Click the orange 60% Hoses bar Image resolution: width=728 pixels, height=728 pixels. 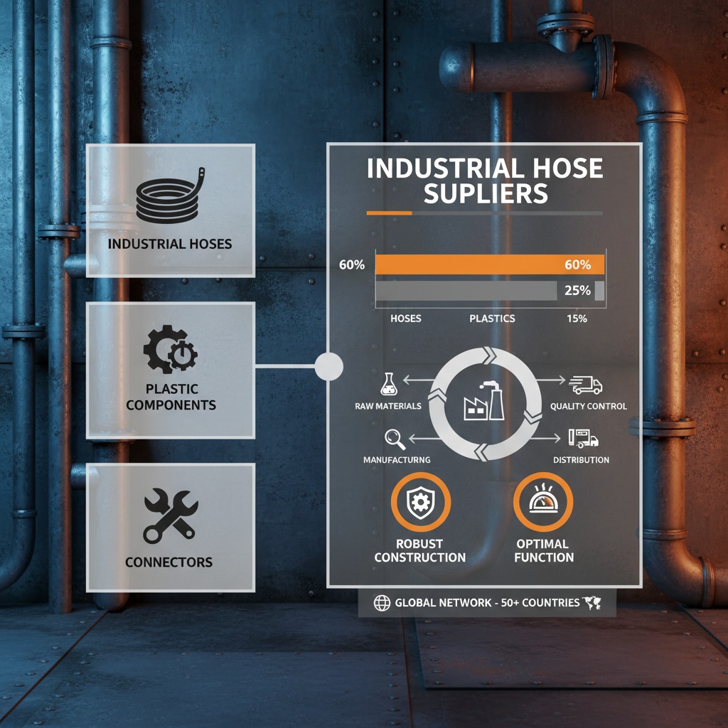(488, 263)
